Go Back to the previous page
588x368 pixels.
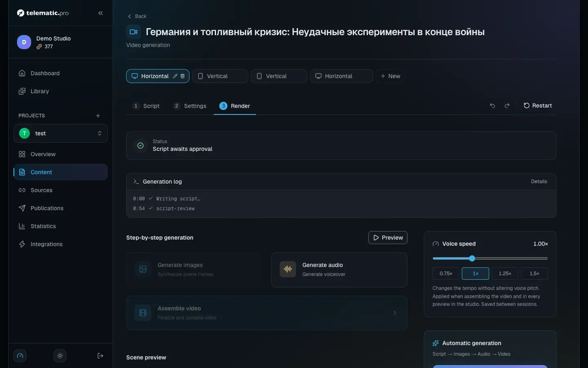pos(137,16)
